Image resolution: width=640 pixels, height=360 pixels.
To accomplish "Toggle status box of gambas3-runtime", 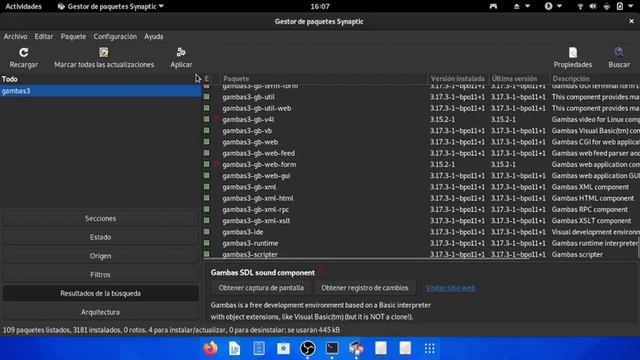I will pyautogui.click(x=207, y=242).
